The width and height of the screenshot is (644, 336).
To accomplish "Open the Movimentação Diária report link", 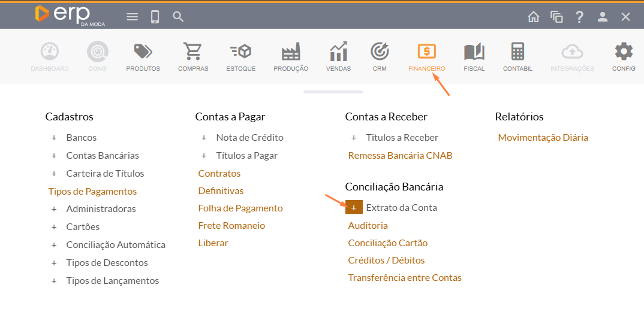I will (x=543, y=138).
